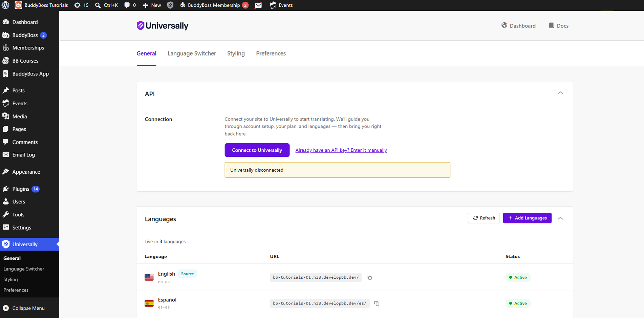Open Language Switcher in sidebar submenu
Screen dimensions: 644x318
(24, 269)
